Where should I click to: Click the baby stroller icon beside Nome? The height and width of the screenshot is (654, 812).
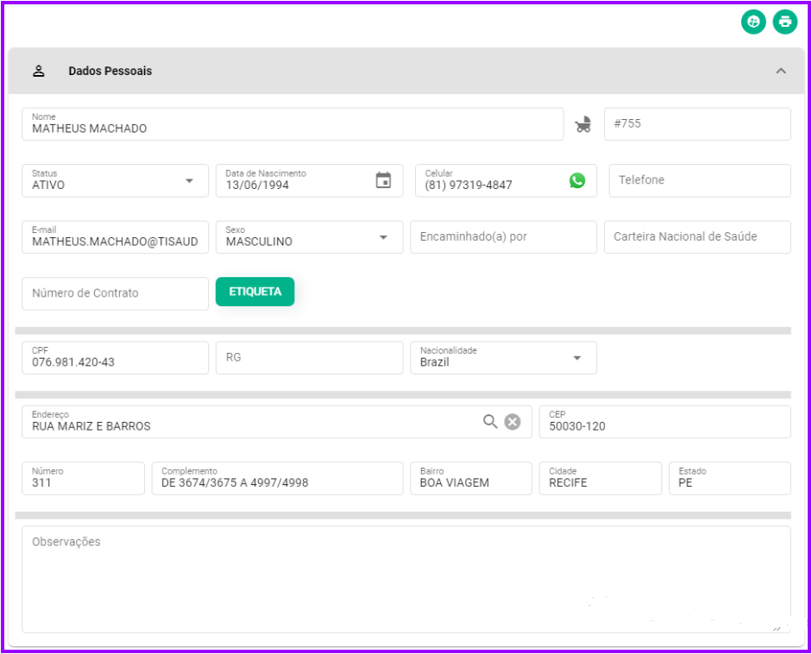[583, 124]
